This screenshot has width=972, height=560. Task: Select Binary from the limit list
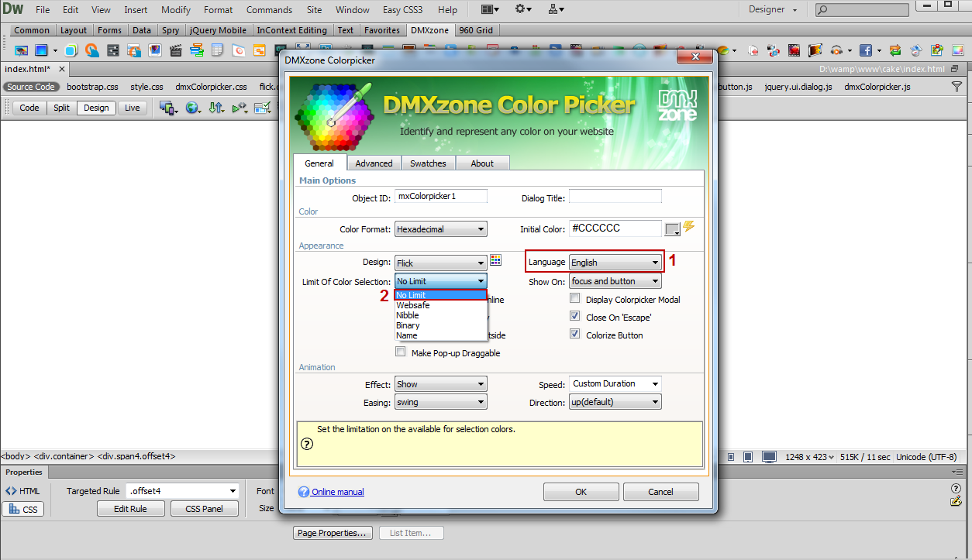[x=440, y=325]
